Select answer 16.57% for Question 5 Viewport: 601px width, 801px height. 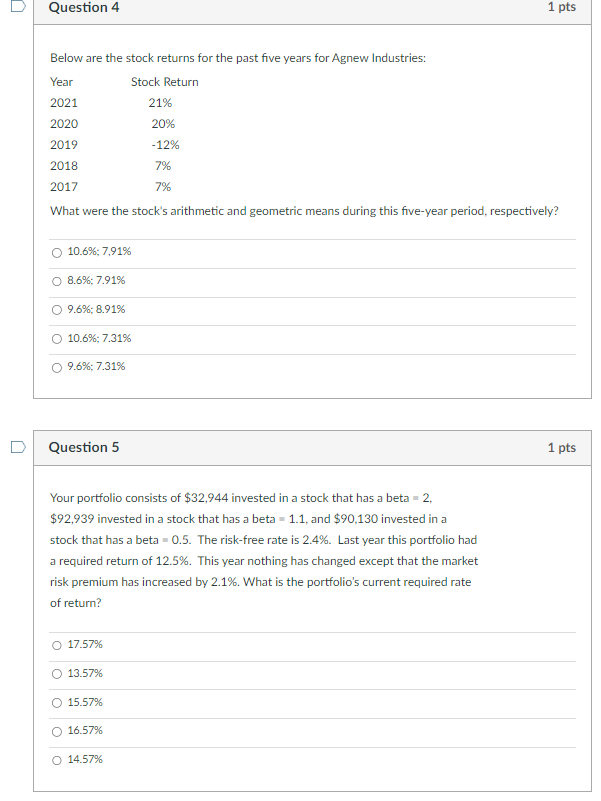[x=57, y=731]
